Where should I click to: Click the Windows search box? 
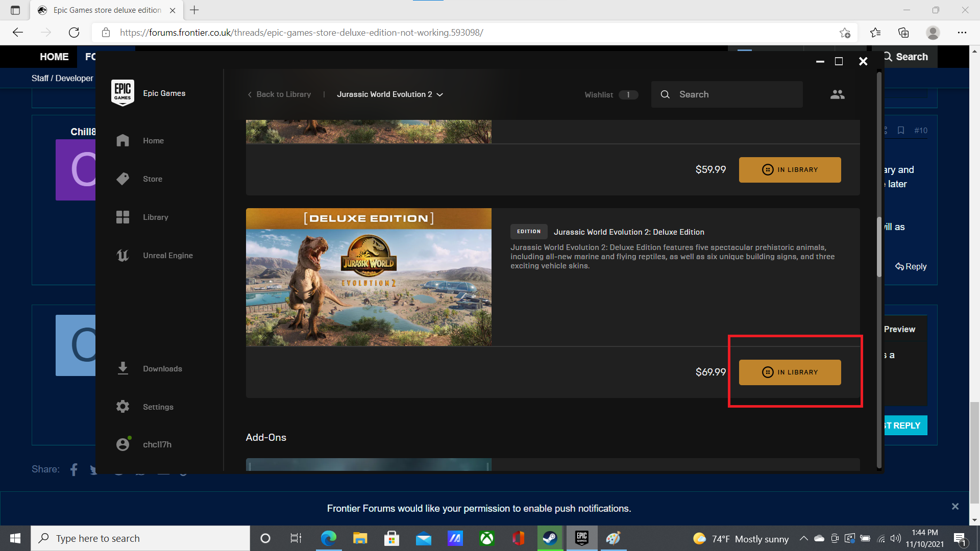pyautogui.click(x=140, y=538)
